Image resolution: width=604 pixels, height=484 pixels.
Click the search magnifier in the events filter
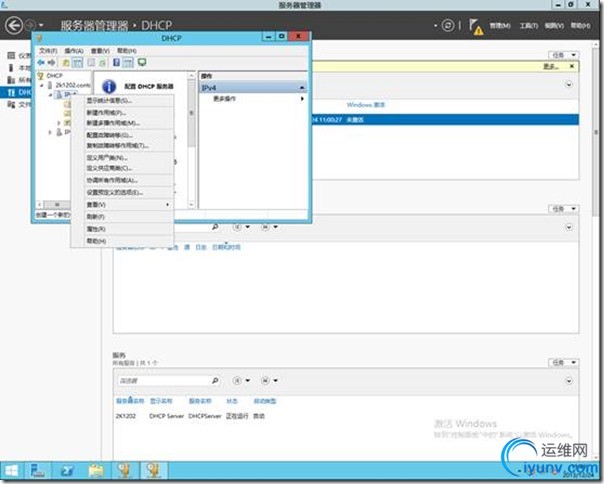[x=215, y=227]
